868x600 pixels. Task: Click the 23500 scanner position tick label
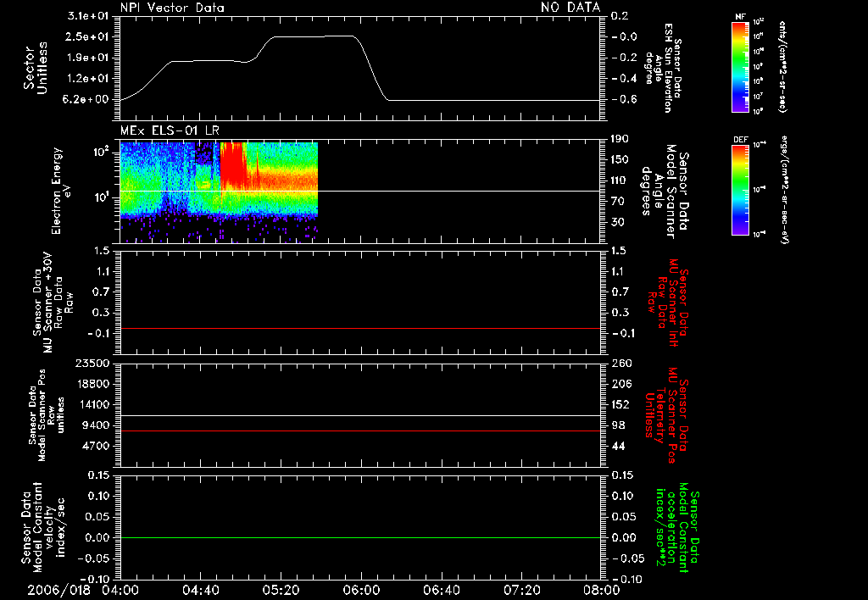pos(92,364)
